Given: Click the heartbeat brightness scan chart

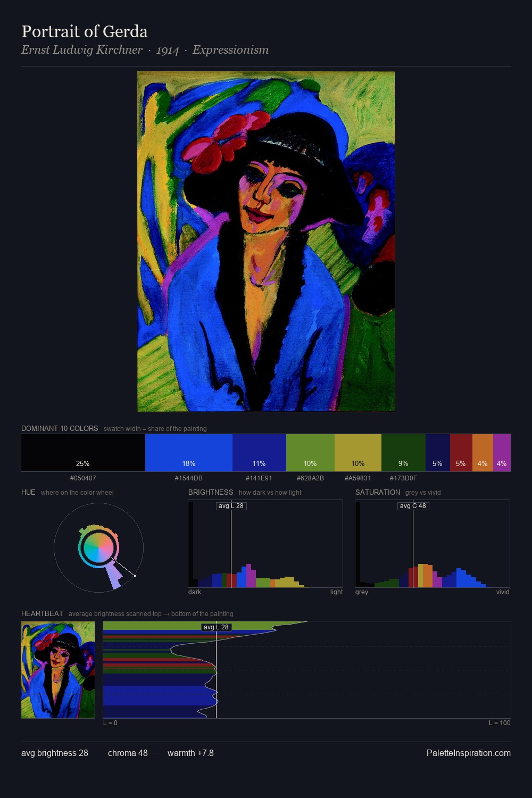Looking at the screenshot, I should 307,670.
